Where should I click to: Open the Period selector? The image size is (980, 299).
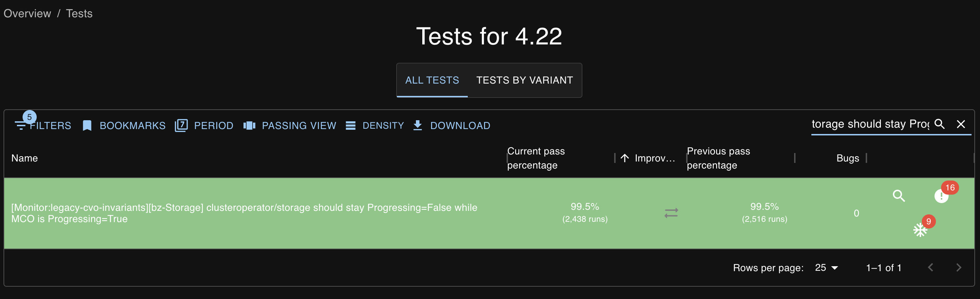tap(204, 126)
